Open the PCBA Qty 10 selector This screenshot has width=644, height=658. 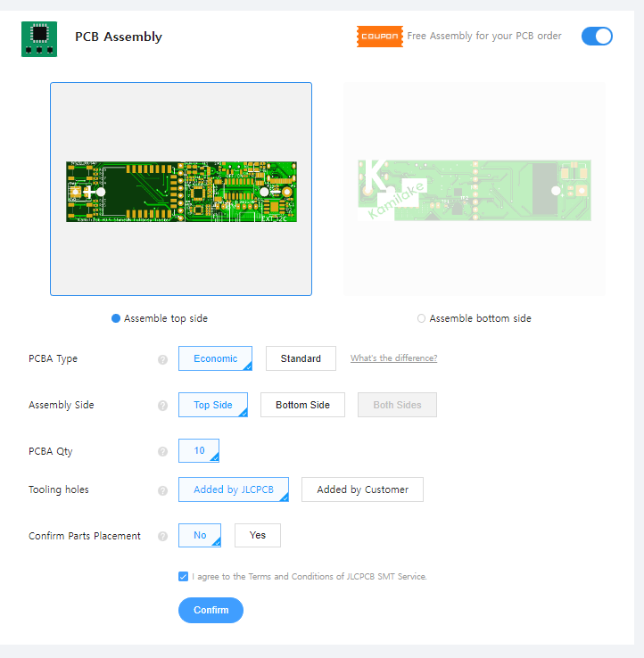(x=199, y=450)
